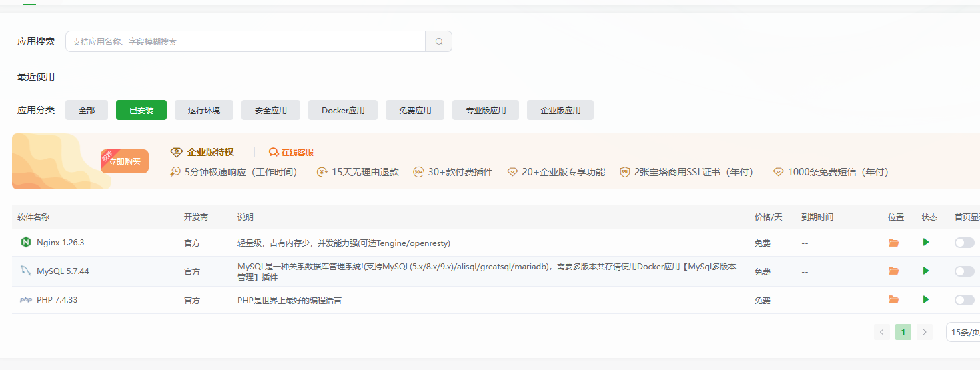Click the 到期时间 column header
The width and height of the screenshot is (980, 370).
point(817,217)
